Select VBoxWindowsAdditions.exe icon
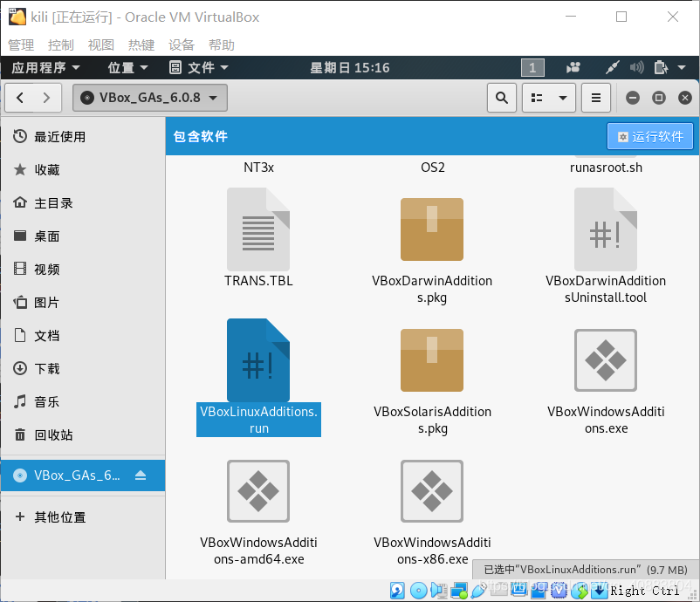The height and width of the screenshot is (602, 700). tap(606, 360)
